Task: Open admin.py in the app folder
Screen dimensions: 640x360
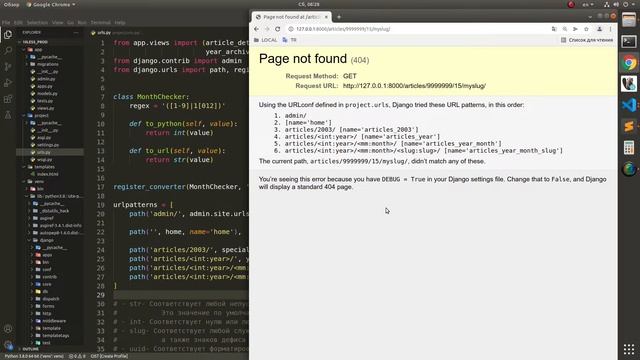Action: click(47, 79)
